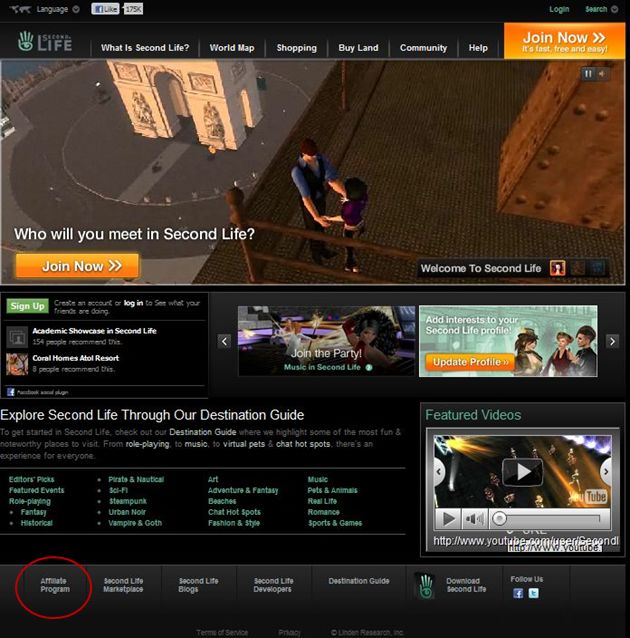Open the Twitter icon under Follow Us
Screen dimensions: 630x638
coord(533,593)
